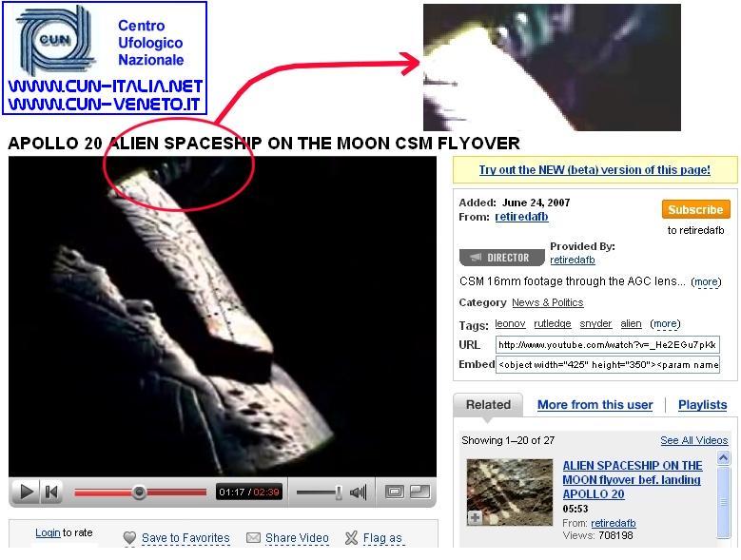This screenshot has height=560, width=741.
Task: Click the envelope Share Video icon
Action: [253, 538]
